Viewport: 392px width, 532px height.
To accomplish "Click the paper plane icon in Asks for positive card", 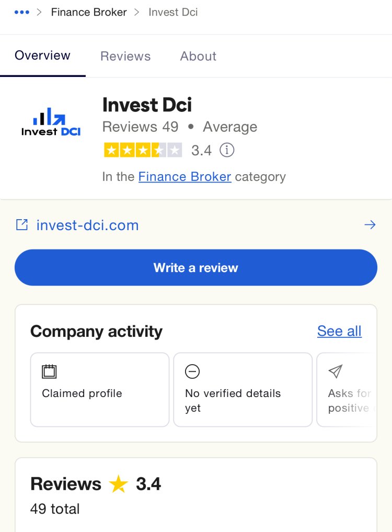I will [x=336, y=371].
